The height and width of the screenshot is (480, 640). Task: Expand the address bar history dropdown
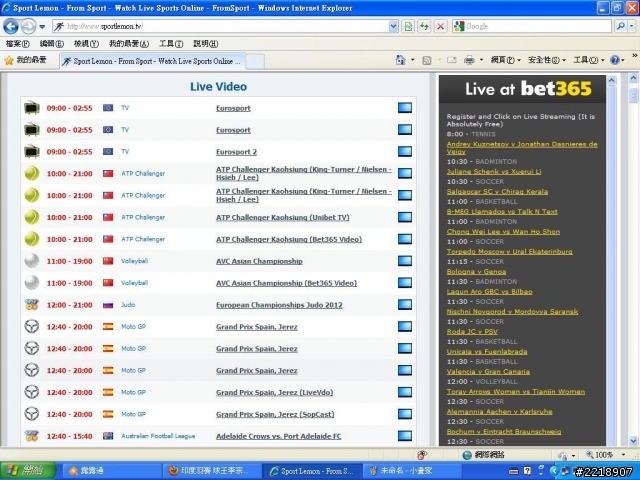pyautogui.click(x=393, y=27)
